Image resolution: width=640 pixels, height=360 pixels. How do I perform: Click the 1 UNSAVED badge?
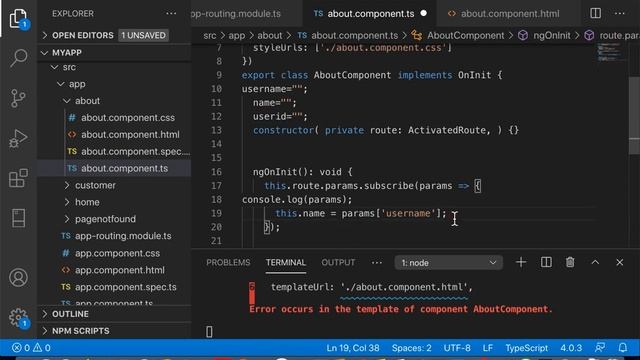[143, 36]
